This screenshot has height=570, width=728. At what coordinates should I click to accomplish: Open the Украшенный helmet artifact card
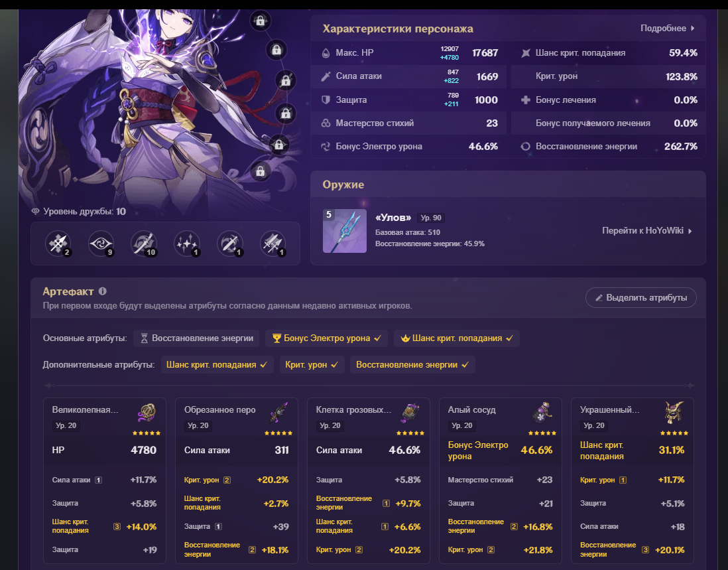click(x=633, y=480)
